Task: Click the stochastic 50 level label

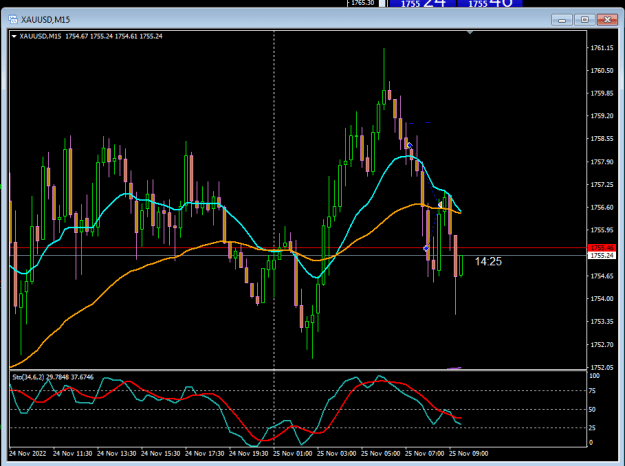Action: [592, 409]
